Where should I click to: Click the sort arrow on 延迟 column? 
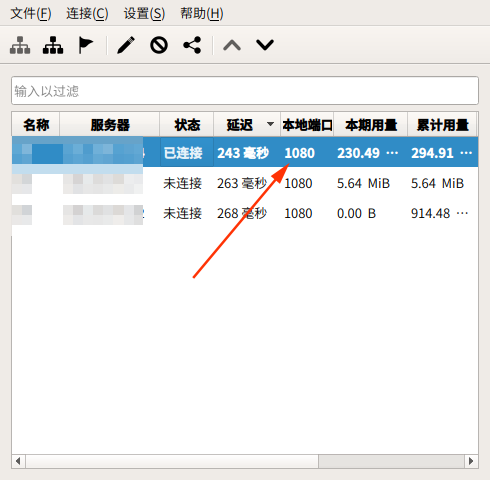(270, 124)
